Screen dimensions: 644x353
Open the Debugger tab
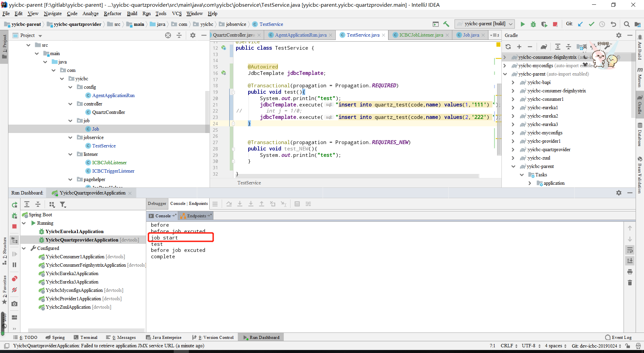coord(157,204)
